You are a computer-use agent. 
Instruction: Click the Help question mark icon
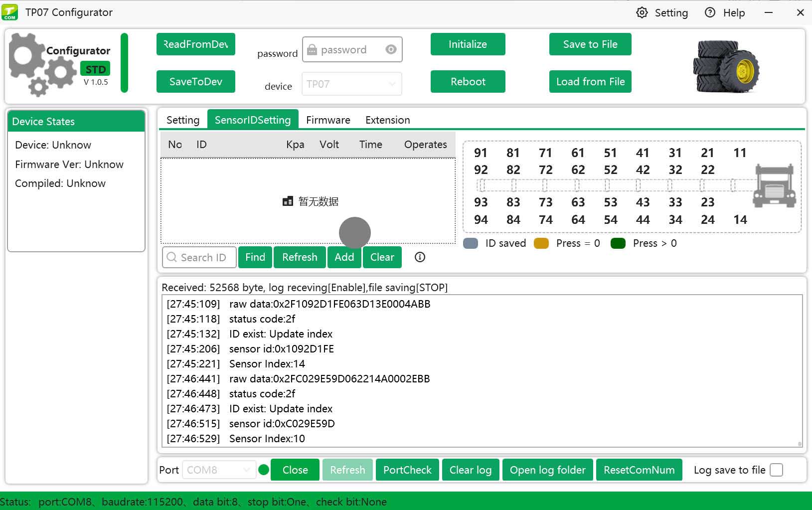click(710, 12)
